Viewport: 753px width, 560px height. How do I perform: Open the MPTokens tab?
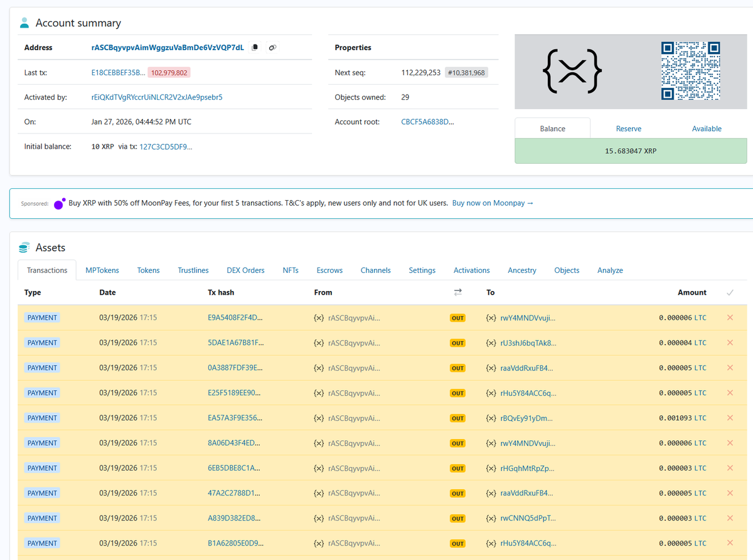[x=102, y=270]
